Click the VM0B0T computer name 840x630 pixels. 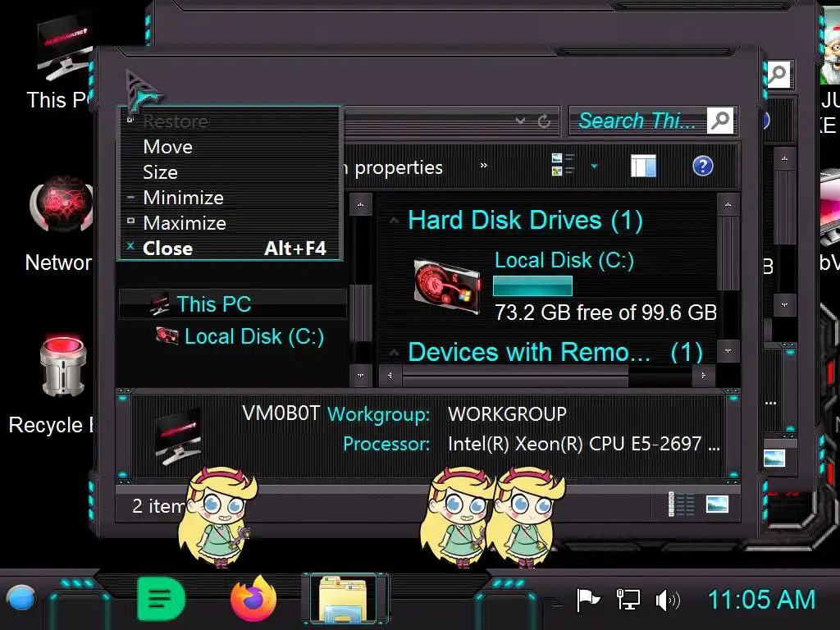[281, 413]
